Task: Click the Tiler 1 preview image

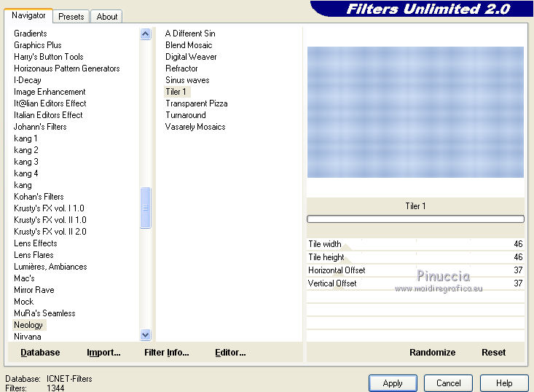Action: tap(415, 112)
